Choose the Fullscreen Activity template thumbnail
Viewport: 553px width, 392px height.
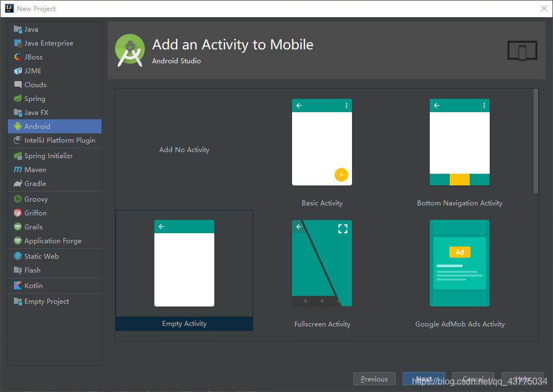point(322,263)
